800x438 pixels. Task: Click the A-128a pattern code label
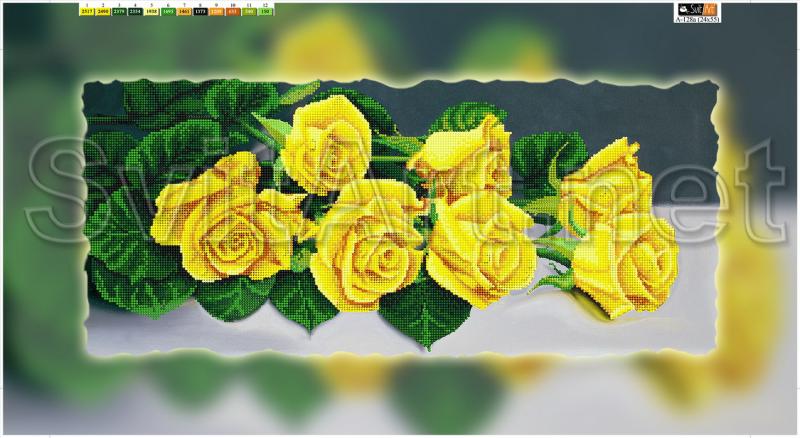(x=698, y=19)
